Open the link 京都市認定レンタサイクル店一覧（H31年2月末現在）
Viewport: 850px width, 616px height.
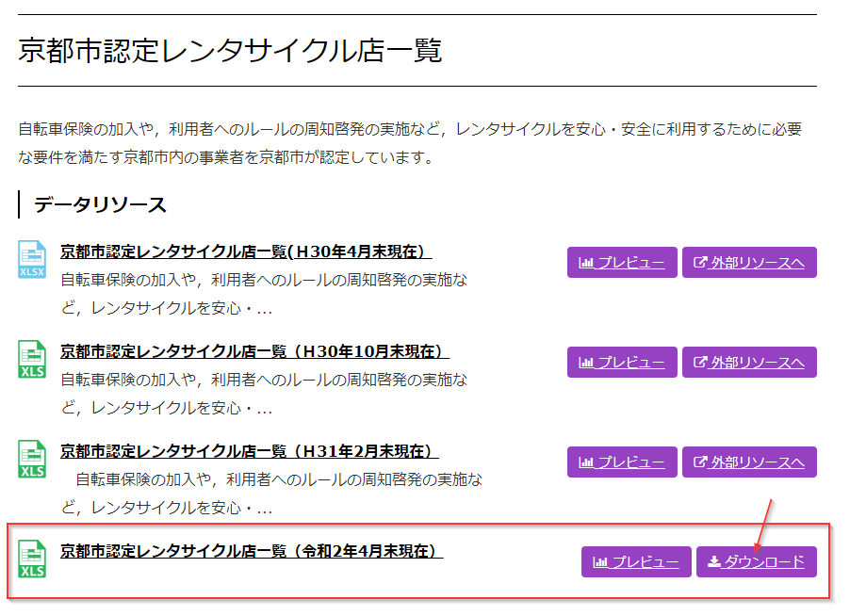[250, 451]
